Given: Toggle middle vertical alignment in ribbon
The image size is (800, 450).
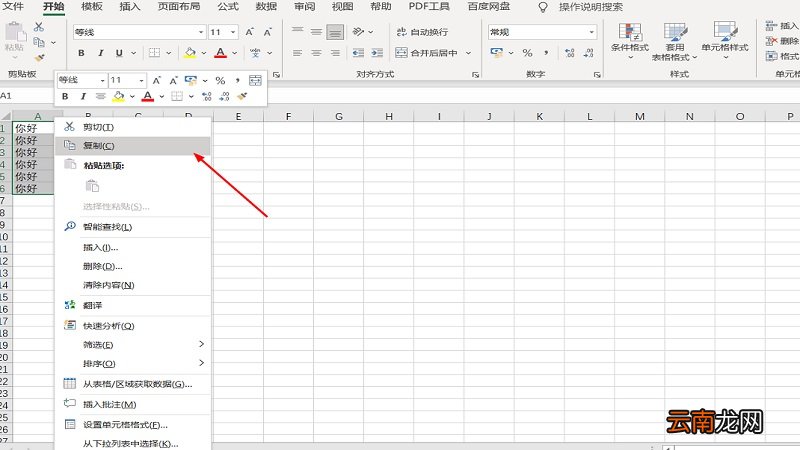Looking at the screenshot, I should click(316, 32).
